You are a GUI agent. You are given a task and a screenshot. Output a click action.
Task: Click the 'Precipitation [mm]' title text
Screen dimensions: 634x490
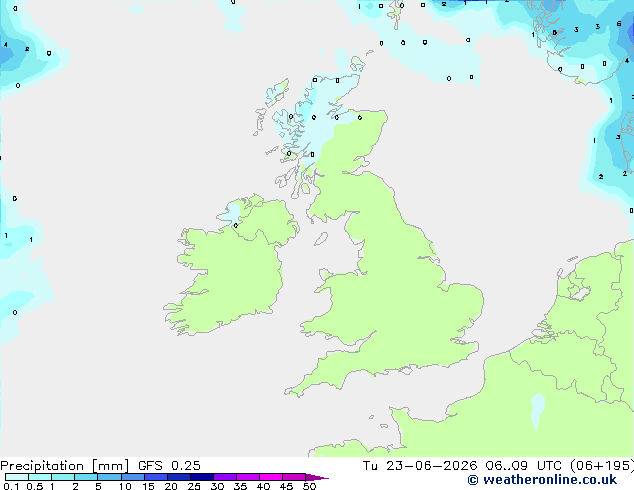65,466
